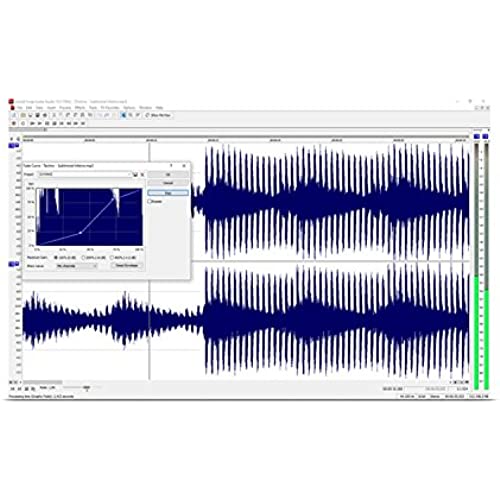500x500 pixels.
Task: Open the Effects menu
Action: click(x=80, y=108)
